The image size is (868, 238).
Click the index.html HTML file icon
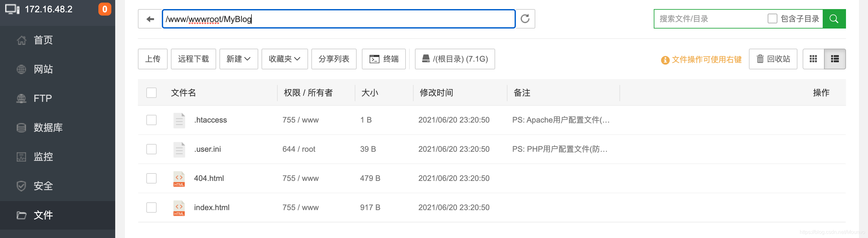click(179, 208)
